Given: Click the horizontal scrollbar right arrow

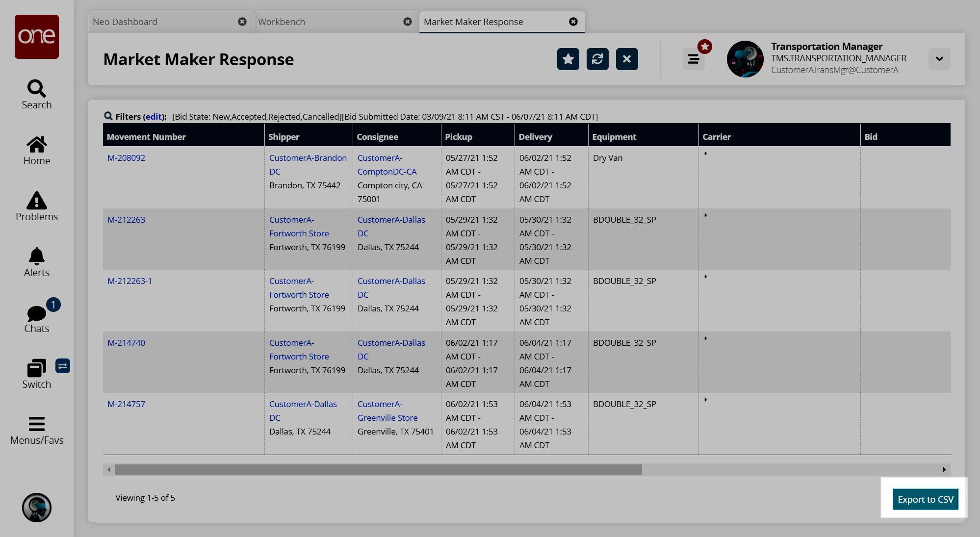Looking at the screenshot, I should [x=944, y=470].
